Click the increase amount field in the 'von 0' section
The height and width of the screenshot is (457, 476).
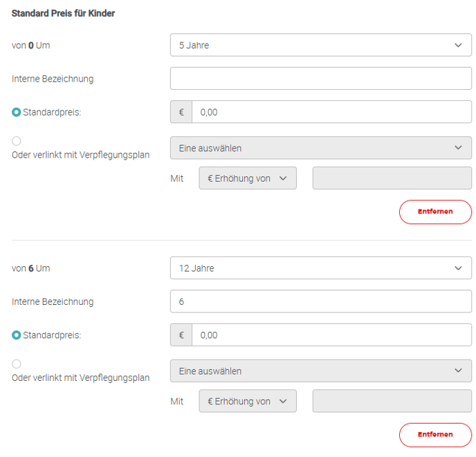[392, 178]
